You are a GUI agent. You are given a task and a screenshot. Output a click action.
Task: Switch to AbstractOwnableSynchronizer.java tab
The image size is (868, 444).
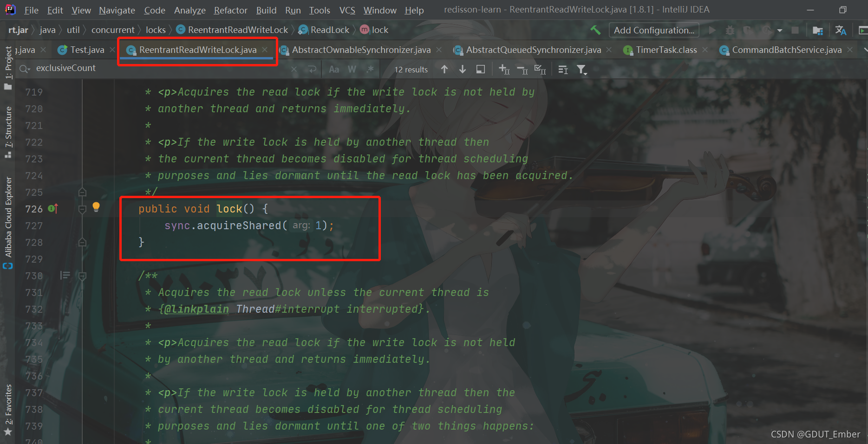[361, 50]
